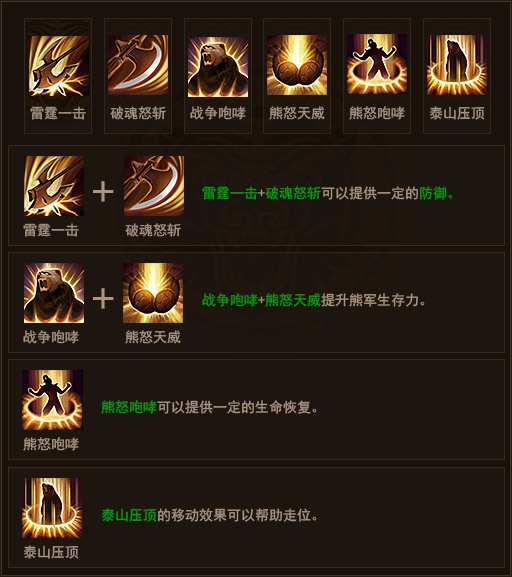Viewport: 512px width, 577px height.
Task: Click 熊怒天威 icon in the second combo panel
Action: pos(153,293)
